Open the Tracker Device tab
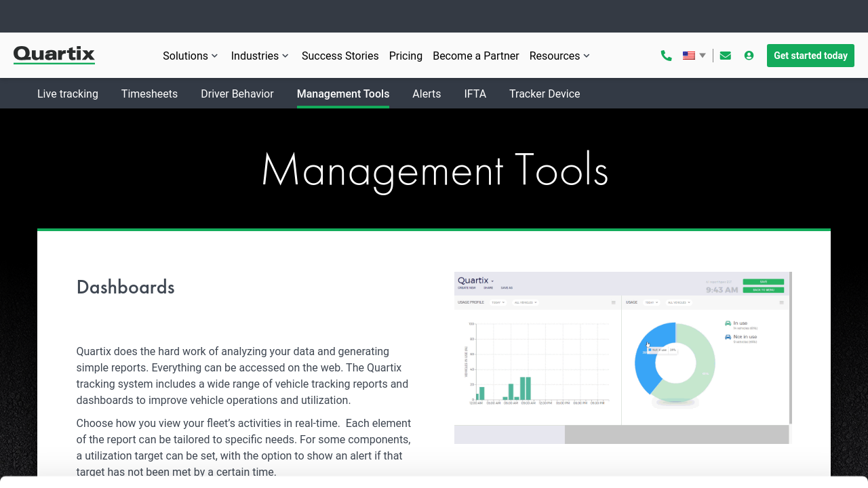868x488 pixels. 545,94
